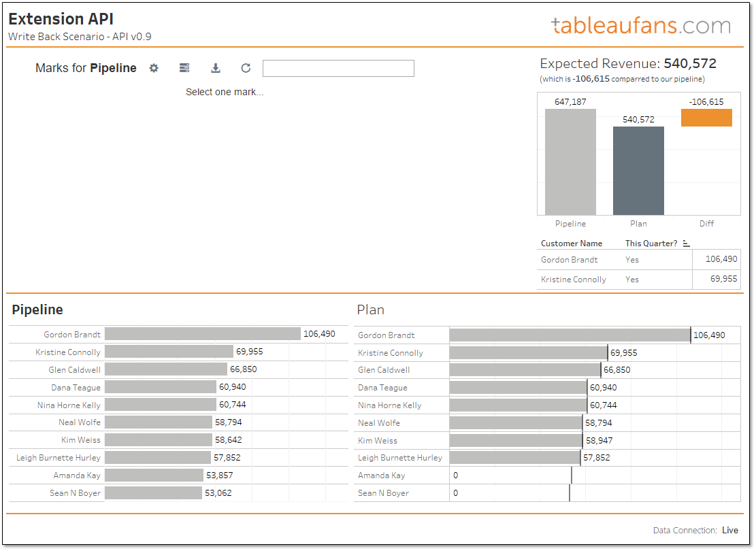Image resolution: width=756 pixels, height=551 pixels.
Task: Click inside the search input field
Action: click(x=338, y=68)
